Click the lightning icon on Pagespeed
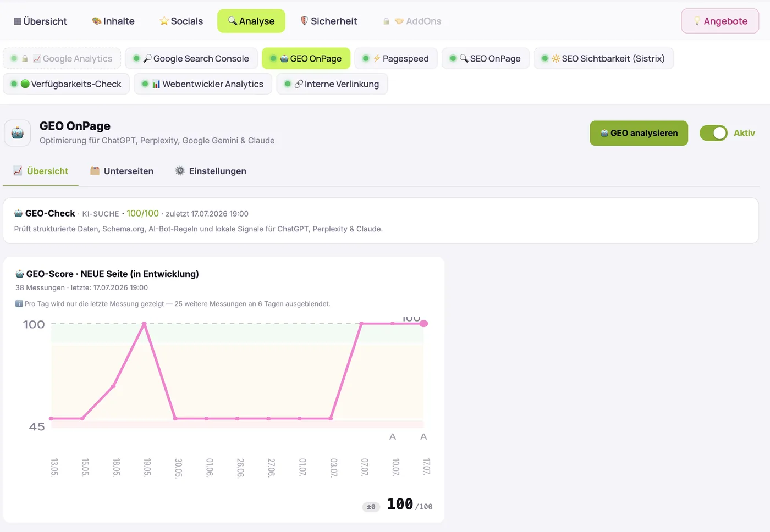This screenshot has width=770, height=532. (377, 58)
